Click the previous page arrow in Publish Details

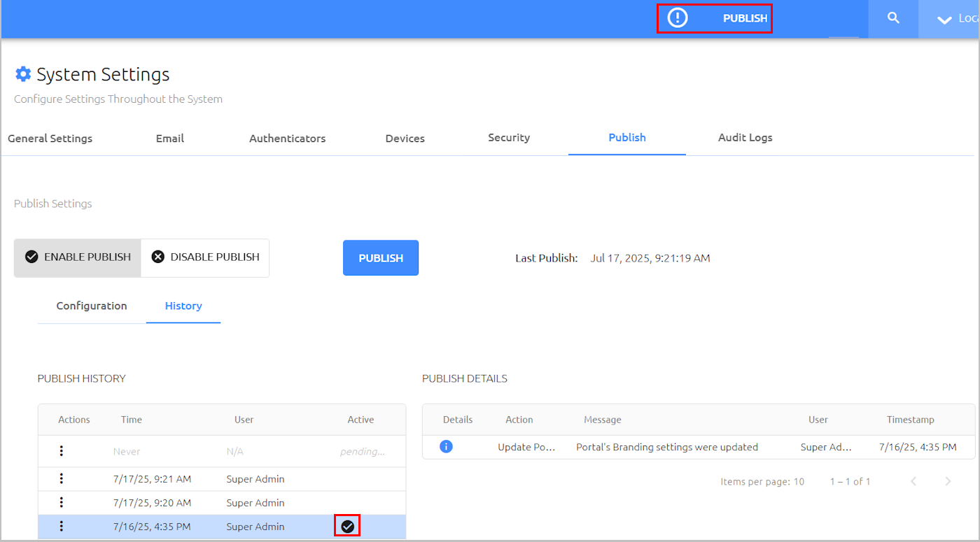pos(913,481)
